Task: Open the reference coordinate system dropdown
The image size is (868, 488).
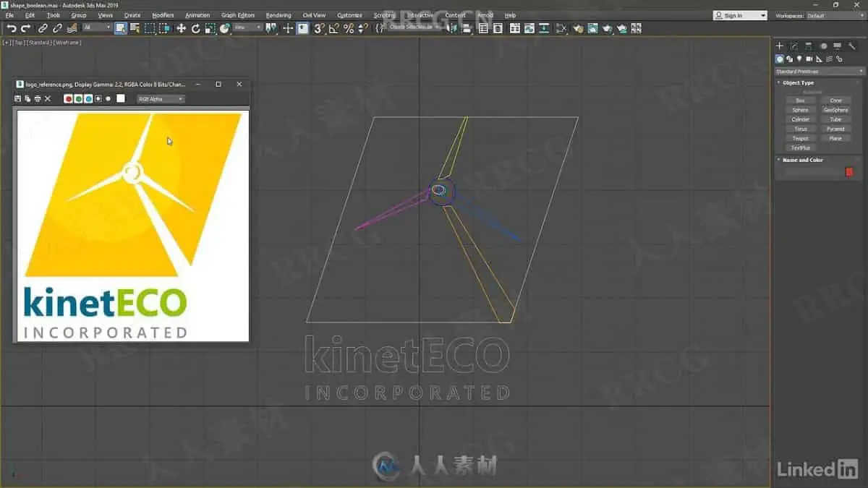Action: [x=247, y=28]
